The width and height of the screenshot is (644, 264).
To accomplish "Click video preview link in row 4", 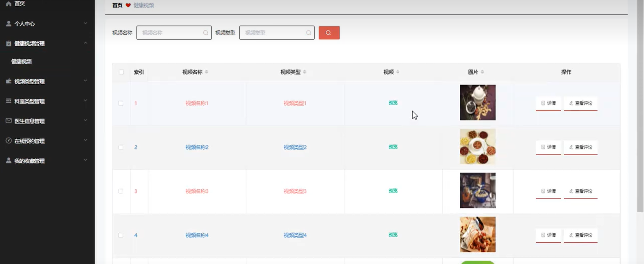I will point(393,235).
